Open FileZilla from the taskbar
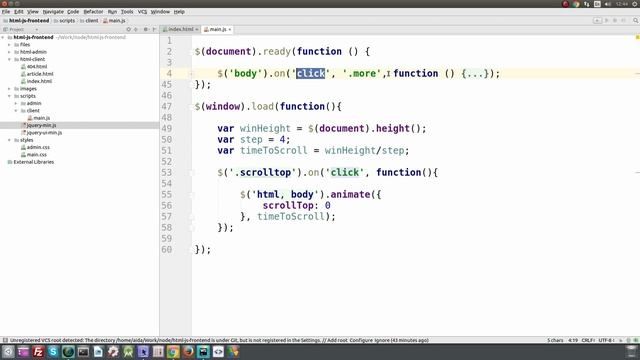This screenshot has width=640, height=360. [38, 351]
